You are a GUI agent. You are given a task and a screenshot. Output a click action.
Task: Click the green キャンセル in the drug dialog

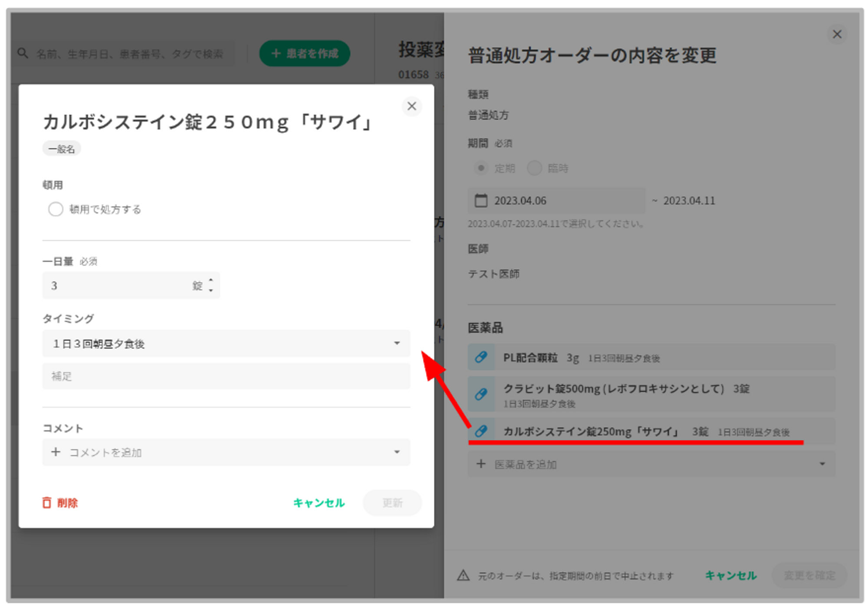click(x=319, y=503)
